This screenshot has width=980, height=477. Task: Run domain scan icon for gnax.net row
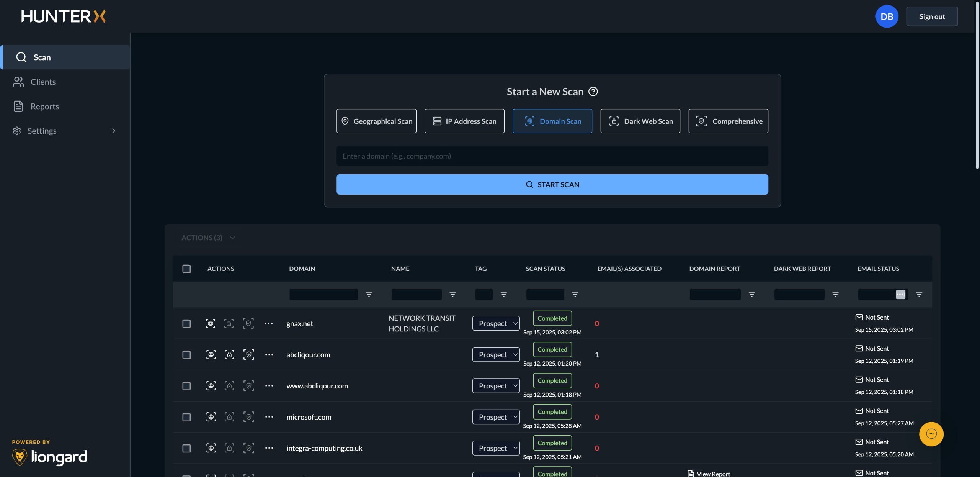[x=211, y=323]
